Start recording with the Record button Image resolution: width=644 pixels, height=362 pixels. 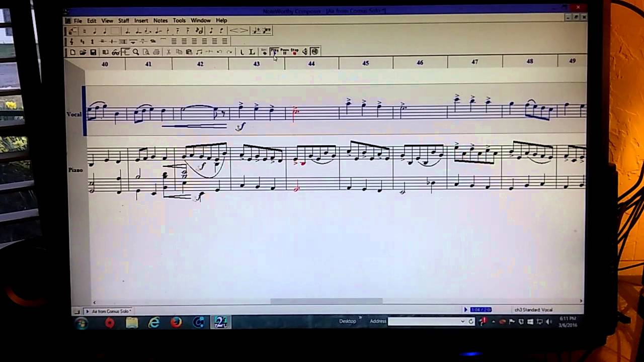264,52
